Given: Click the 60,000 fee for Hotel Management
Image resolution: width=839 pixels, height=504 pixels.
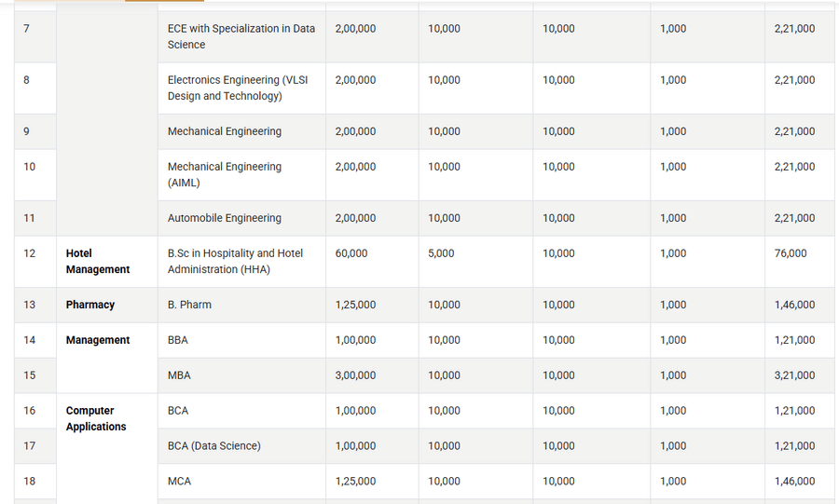Looking at the screenshot, I should pos(351,253).
